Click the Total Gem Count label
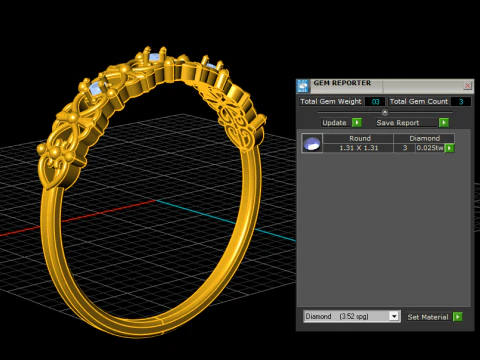Screen dimensions: 480x360 (419, 101)
